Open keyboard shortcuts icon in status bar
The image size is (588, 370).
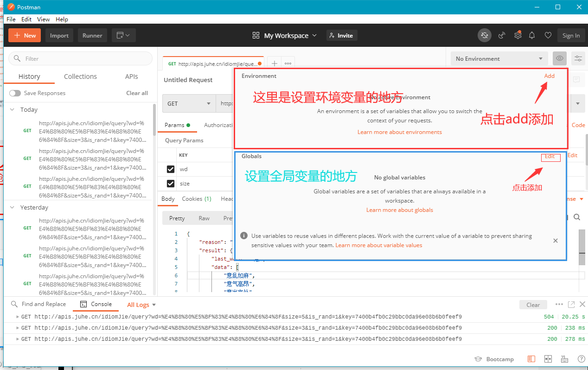coord(564,359)
